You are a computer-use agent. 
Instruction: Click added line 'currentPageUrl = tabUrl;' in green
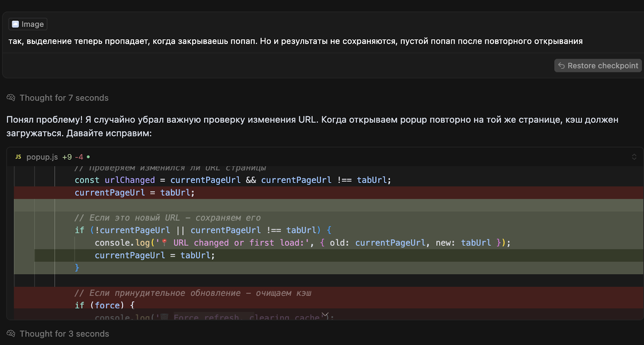click(x=155, y=255)
